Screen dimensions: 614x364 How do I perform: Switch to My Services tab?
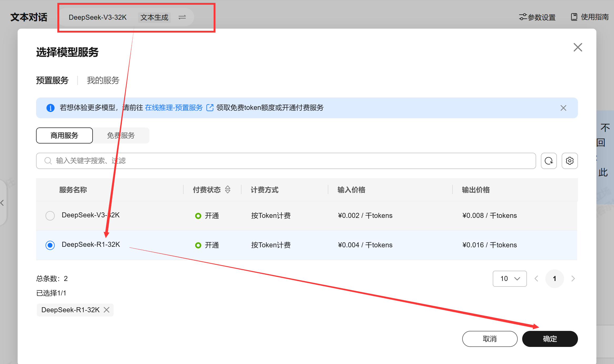pos(103,80)
